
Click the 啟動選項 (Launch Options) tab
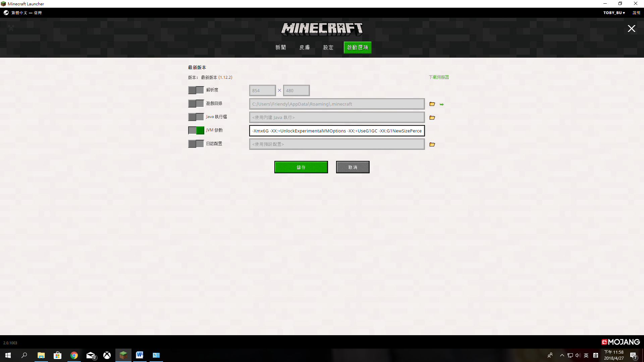click(x=357, y=47)
